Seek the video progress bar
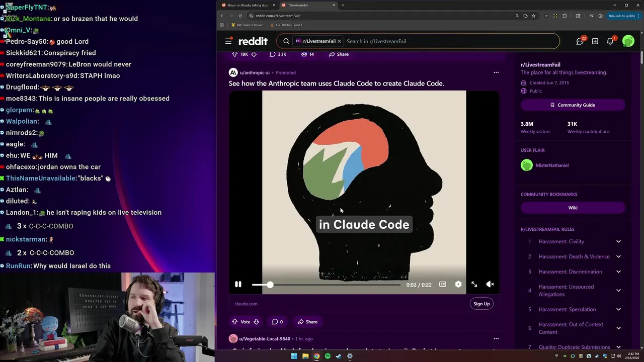The width and height of the screenshot is (644, 362). click(326, 285)
